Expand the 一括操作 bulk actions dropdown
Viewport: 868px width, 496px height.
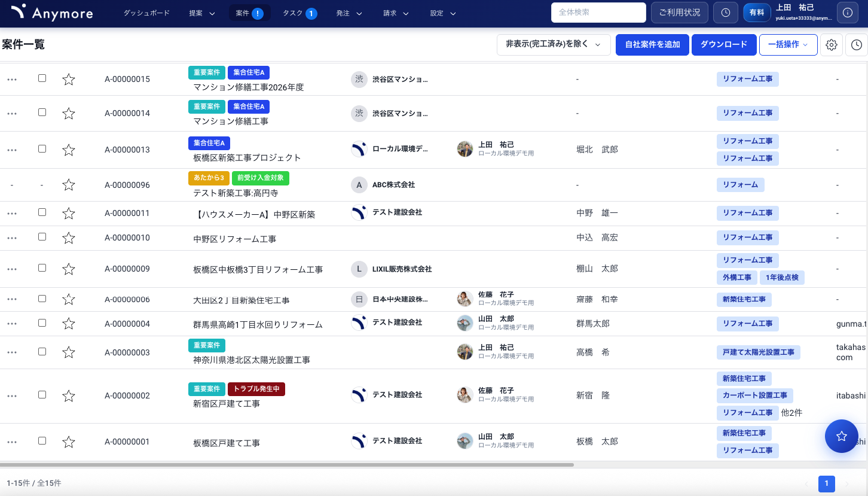pyautogui.click(x=788, y=44)
